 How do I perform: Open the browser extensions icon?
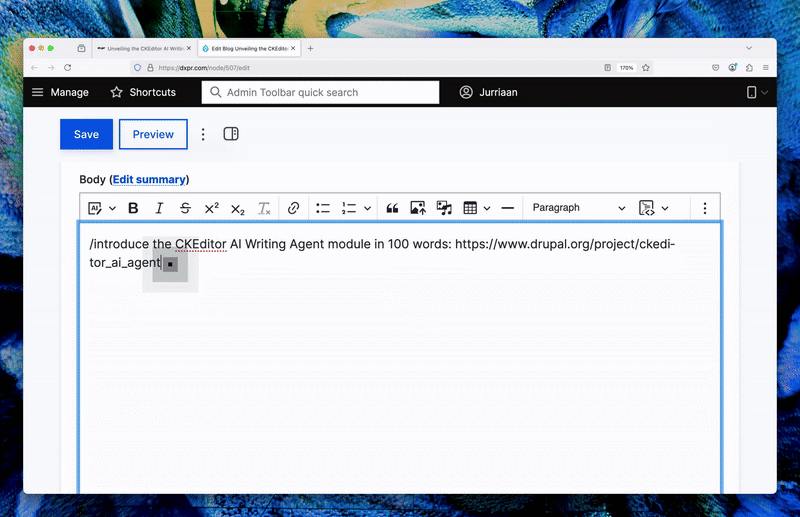pyautogui.click(x=749, y=67)
